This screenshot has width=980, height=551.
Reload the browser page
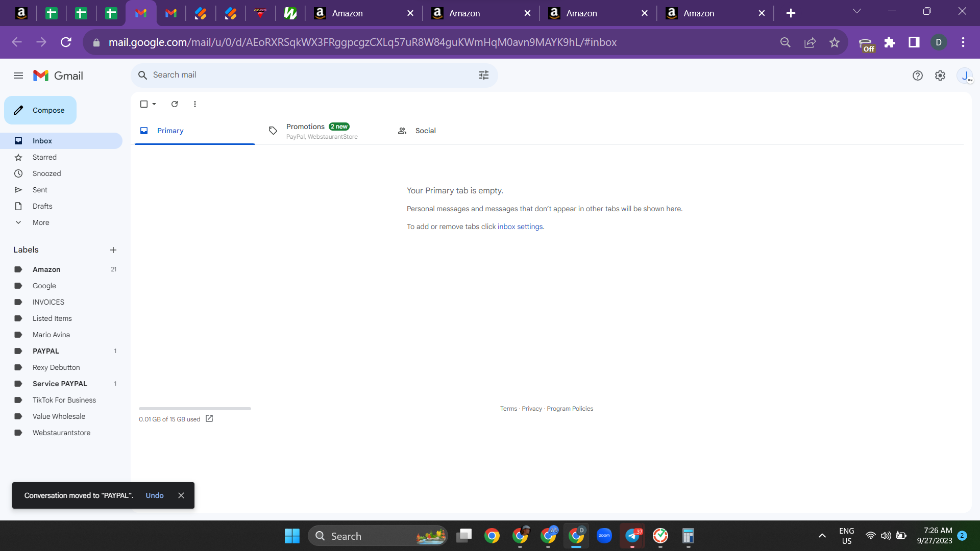66,42
